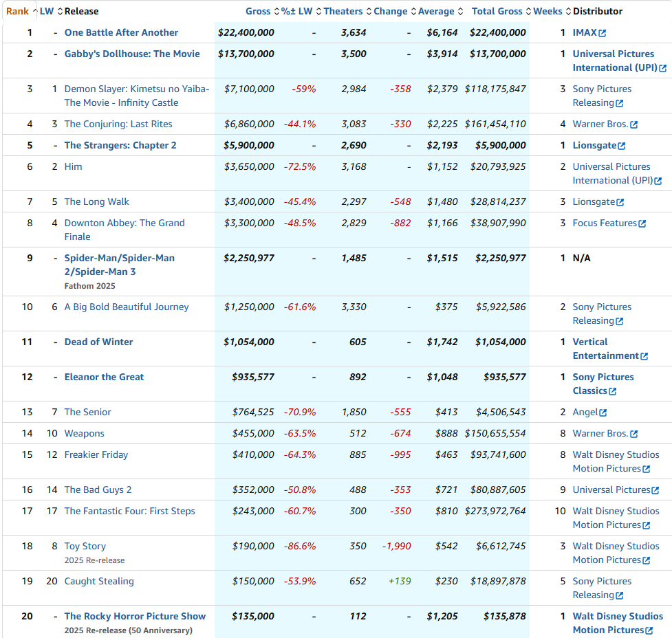Select Fathom 2025 subtitle text
The height and width of the screenshot is (638, 672).
pos(89,286)
